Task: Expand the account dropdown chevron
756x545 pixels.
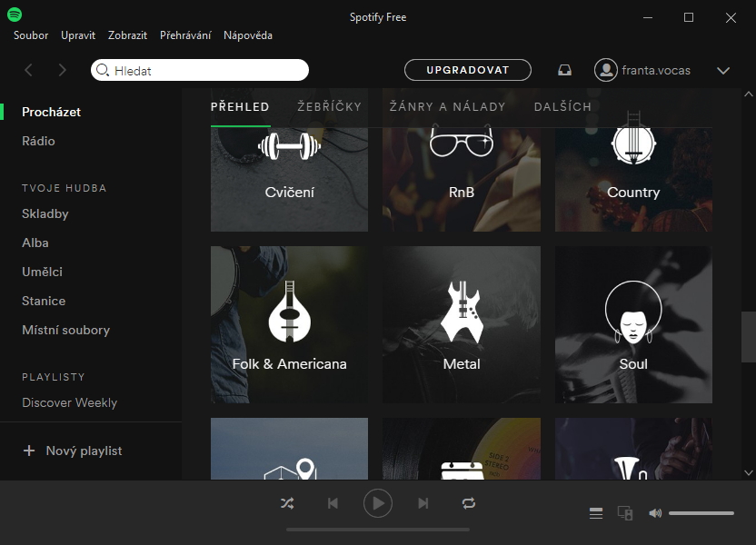Action: (722, 71)
